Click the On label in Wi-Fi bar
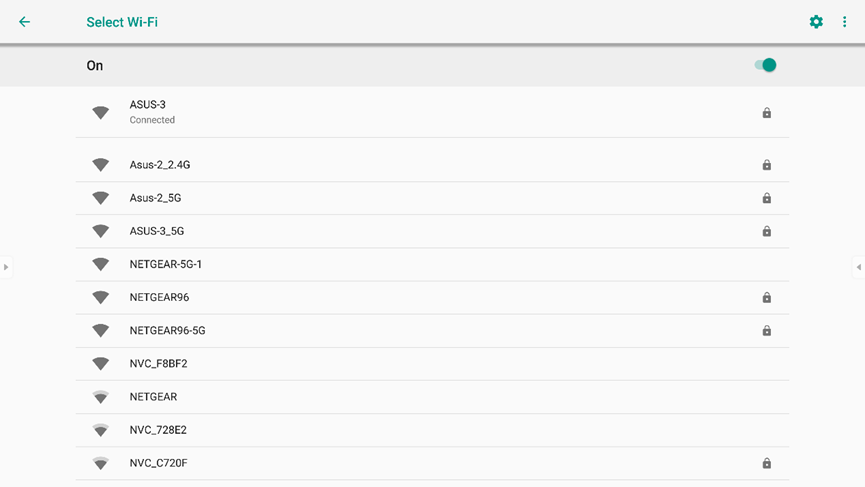Screen dimensions: 865x487 94,66
